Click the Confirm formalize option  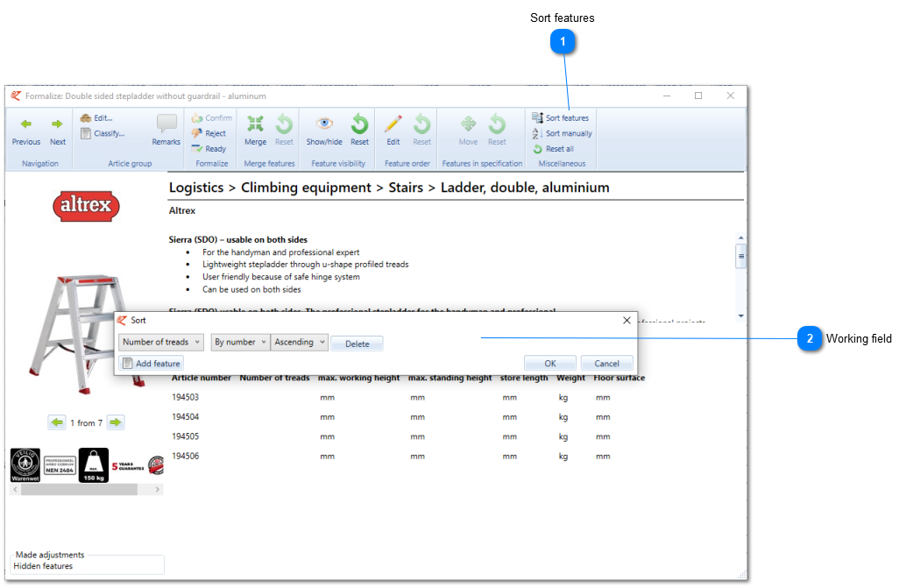[211, 117]
